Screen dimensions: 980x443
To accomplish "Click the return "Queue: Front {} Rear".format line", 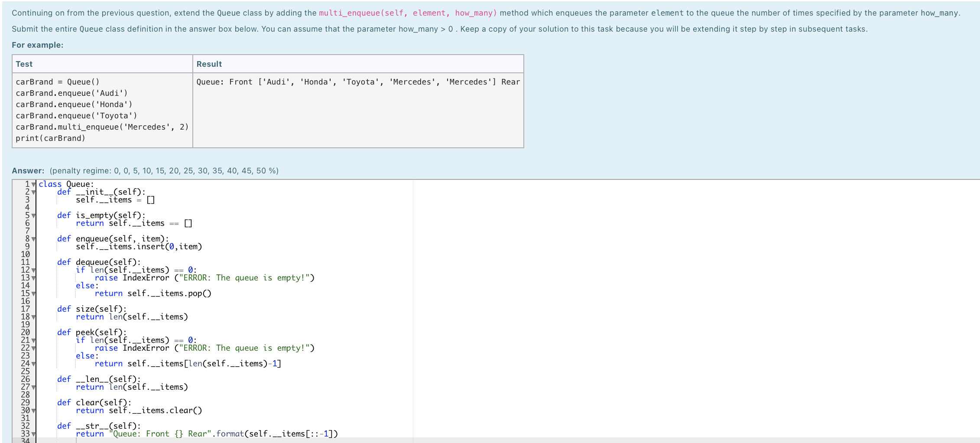I will point(207,434).
